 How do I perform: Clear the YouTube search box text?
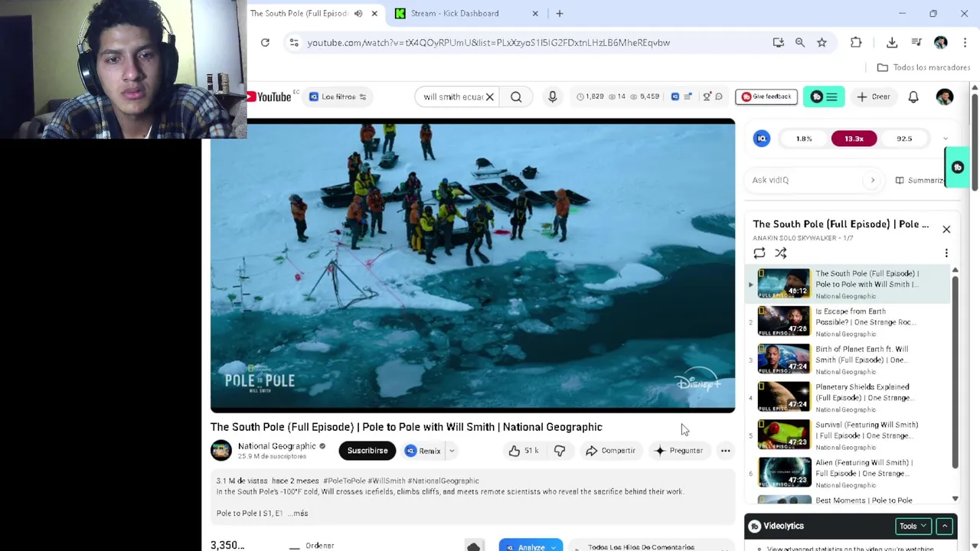point(490,96)
